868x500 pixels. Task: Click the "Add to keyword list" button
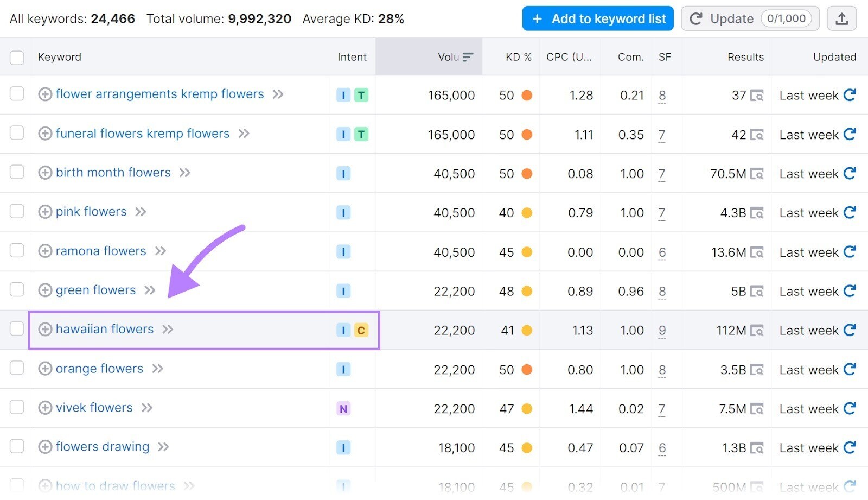click(597, 18)
